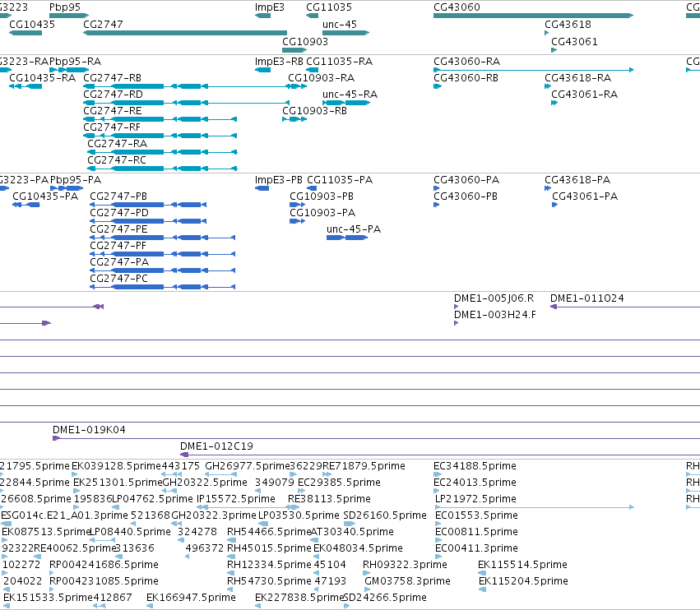Select EST IP15572.5prime label
The image size is (700, 610).
click(x=236, y=499)
